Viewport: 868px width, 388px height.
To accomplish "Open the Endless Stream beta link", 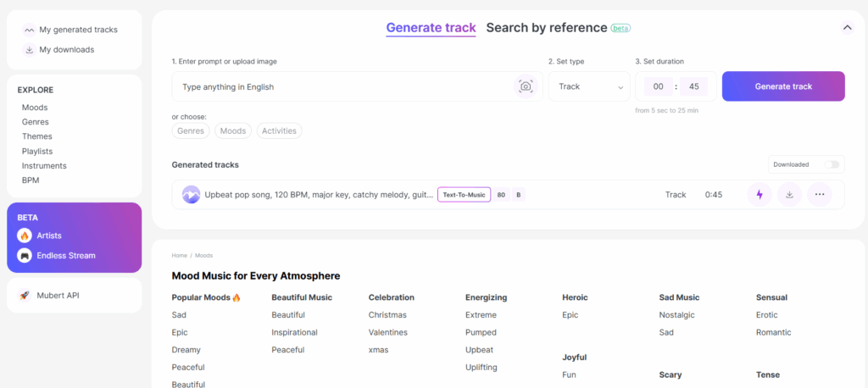I will (66, 256).
